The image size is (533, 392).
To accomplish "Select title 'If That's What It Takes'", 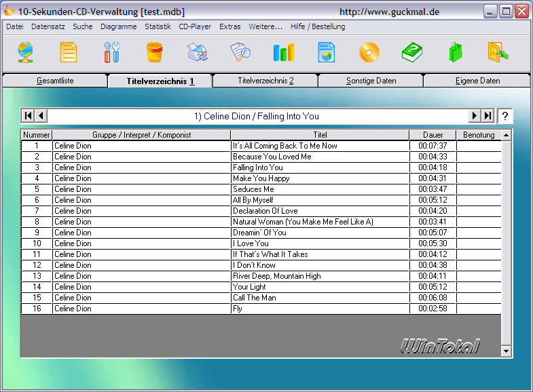I will (x=320, y=254).
